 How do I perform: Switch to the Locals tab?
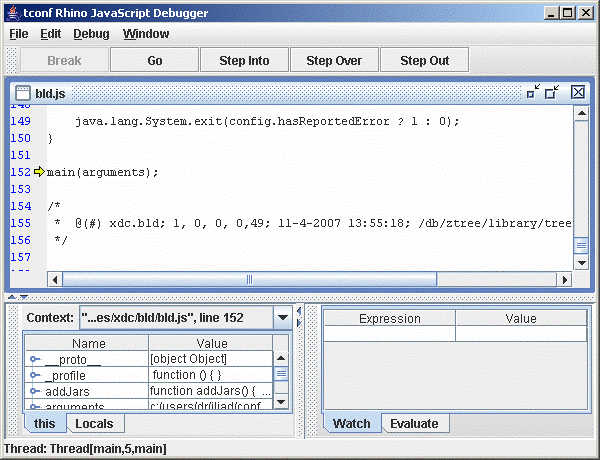(94, 424)
